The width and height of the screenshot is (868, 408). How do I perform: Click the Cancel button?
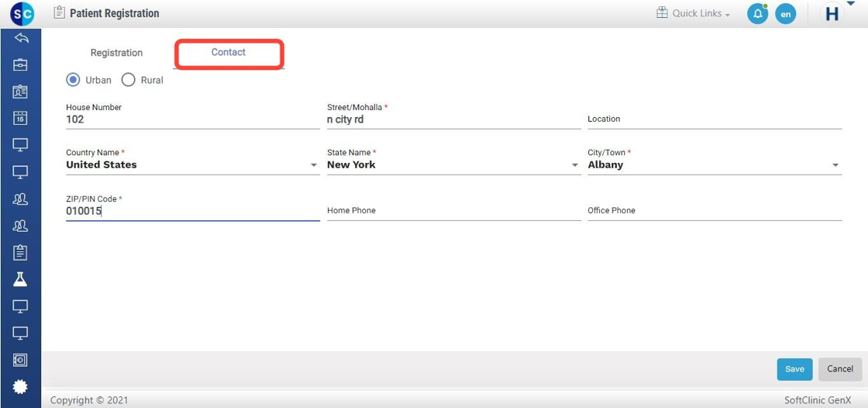[840, 369]
